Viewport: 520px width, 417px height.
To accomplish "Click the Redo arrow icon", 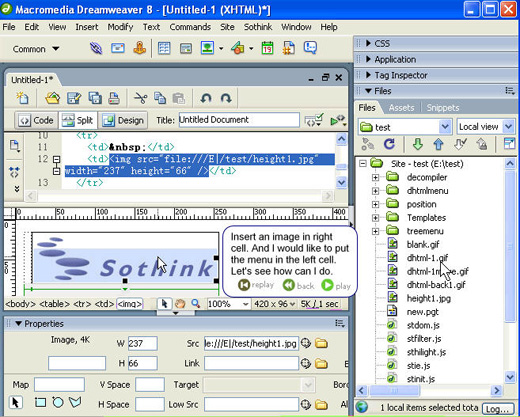I will pos(226,98).
